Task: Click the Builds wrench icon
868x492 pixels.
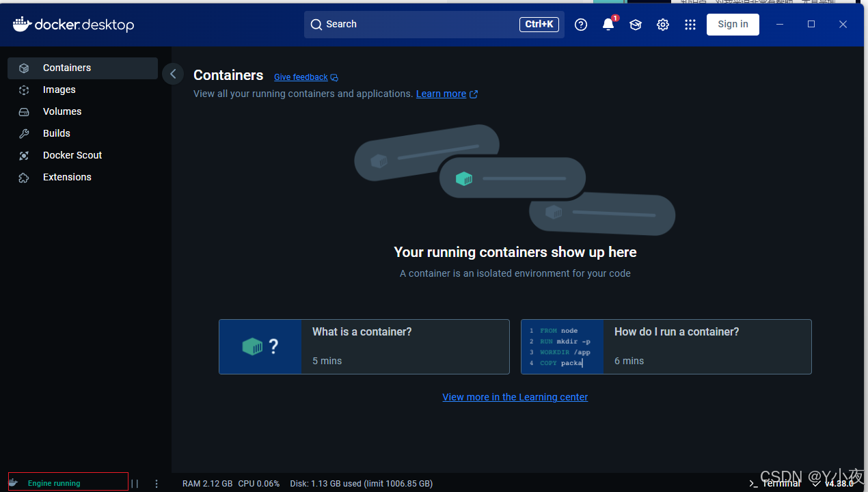Action: 24,133
